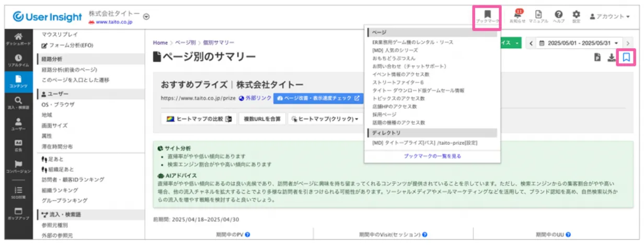Click ページ別 breadcrumb link
This screenshot has height=247, width=644.
185,42
